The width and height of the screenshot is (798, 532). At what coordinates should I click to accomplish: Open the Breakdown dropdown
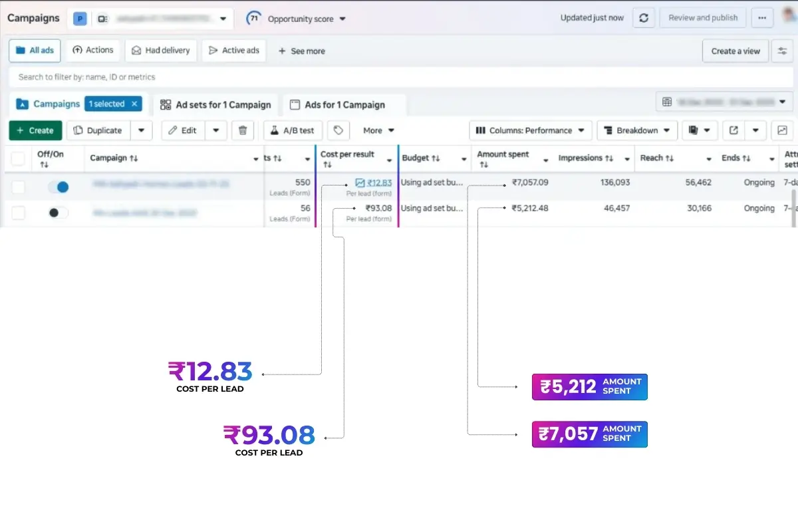(x=637, y=130)
